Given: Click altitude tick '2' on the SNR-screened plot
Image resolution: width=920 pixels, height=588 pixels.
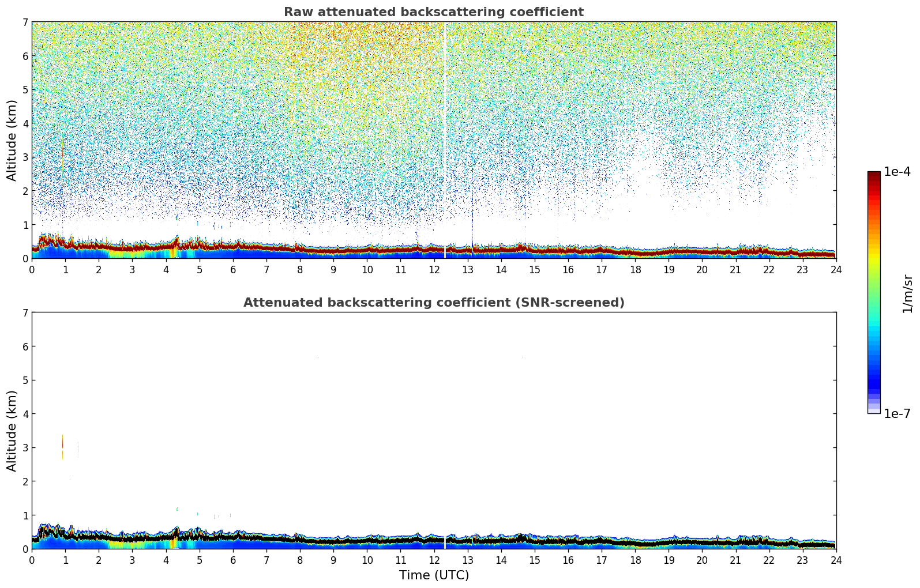Looking at the screenshot, I should [25, 481].
